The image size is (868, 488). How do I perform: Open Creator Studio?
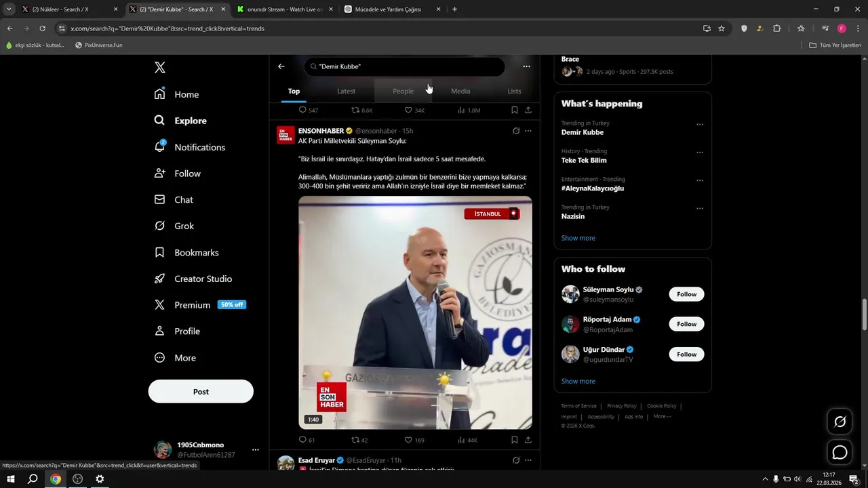pos(193,279)
